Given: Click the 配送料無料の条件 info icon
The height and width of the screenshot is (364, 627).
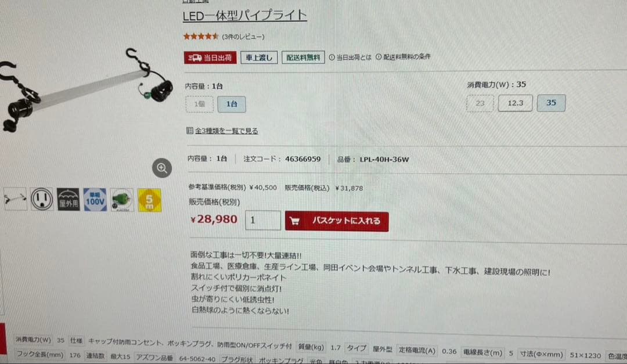Looking at the screenshot, I should [379, 57].
